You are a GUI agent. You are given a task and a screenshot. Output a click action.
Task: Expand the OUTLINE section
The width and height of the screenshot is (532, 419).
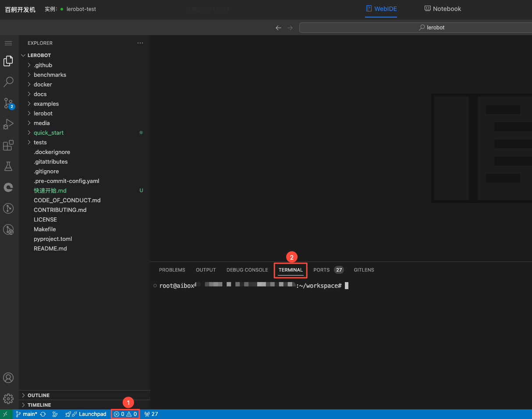(39, 395)
